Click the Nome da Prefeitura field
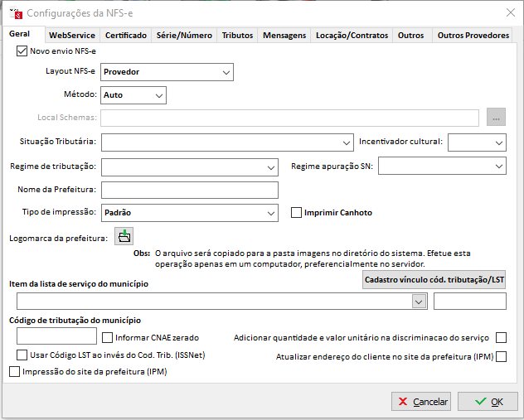The height and width of the screenshot is (420, 524). click(x=189, y=191)
